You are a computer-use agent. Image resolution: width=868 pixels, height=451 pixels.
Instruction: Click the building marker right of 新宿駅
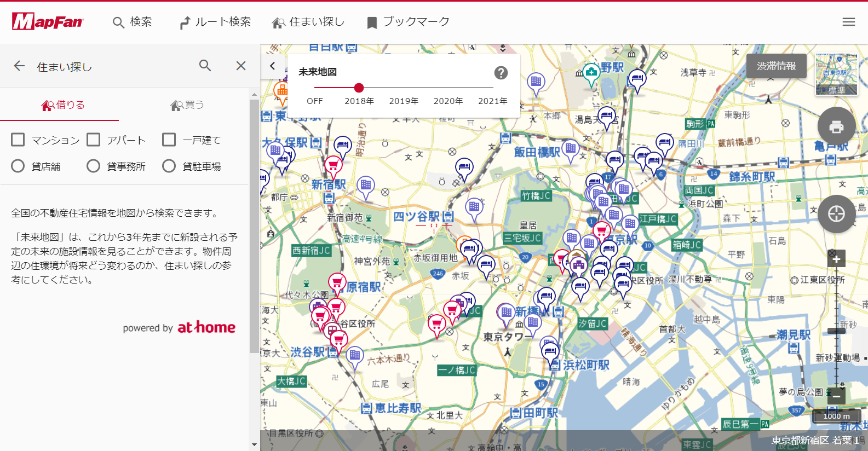pyautogui.click(x=366, y=186)
